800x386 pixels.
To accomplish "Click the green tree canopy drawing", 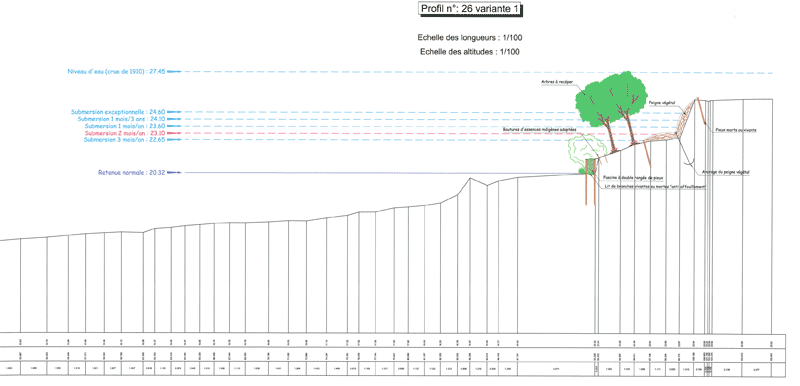I will tap(612, 98).
